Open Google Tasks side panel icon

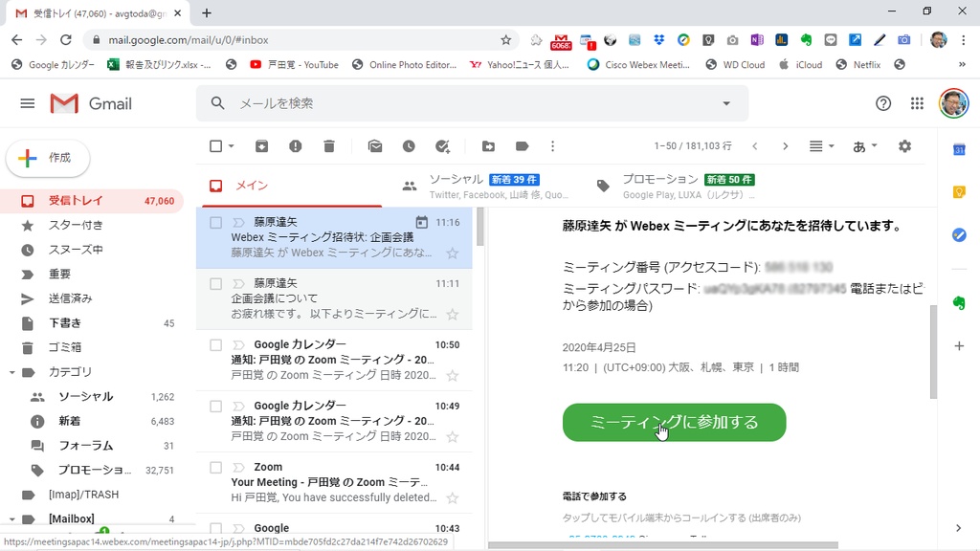point(959,235)
